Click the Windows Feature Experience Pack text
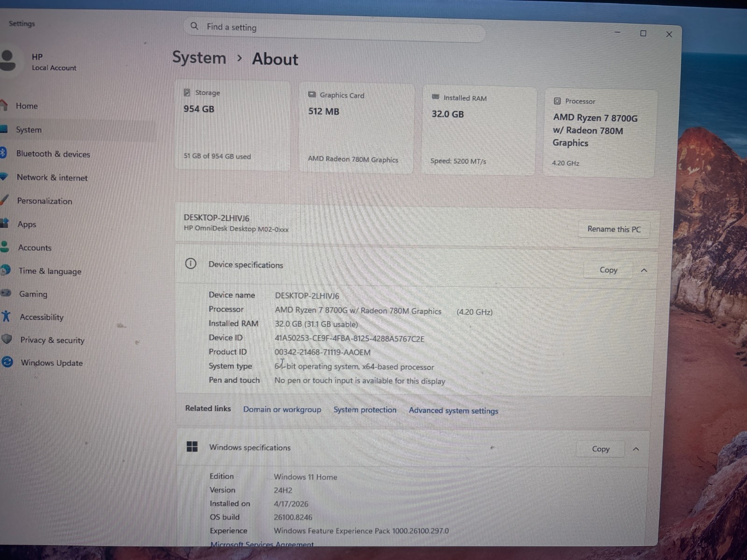The height and width of the screenshot is (560, 747). [x=361, y=531]
